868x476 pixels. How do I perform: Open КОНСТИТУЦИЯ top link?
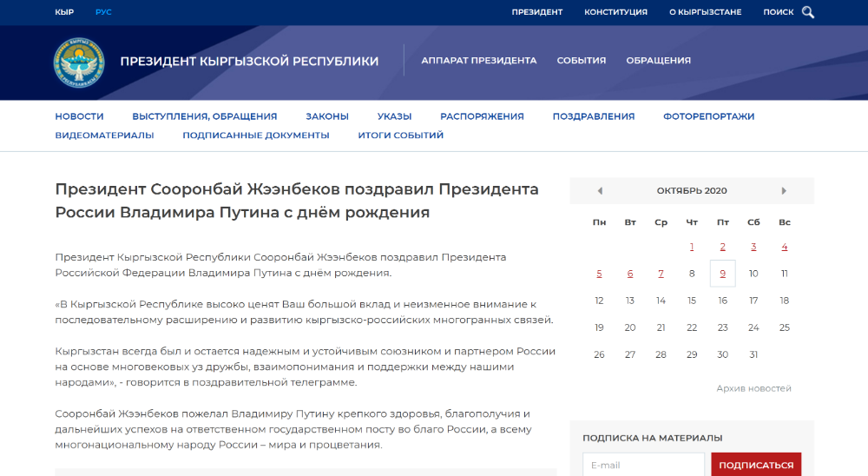tap(615, 12)
